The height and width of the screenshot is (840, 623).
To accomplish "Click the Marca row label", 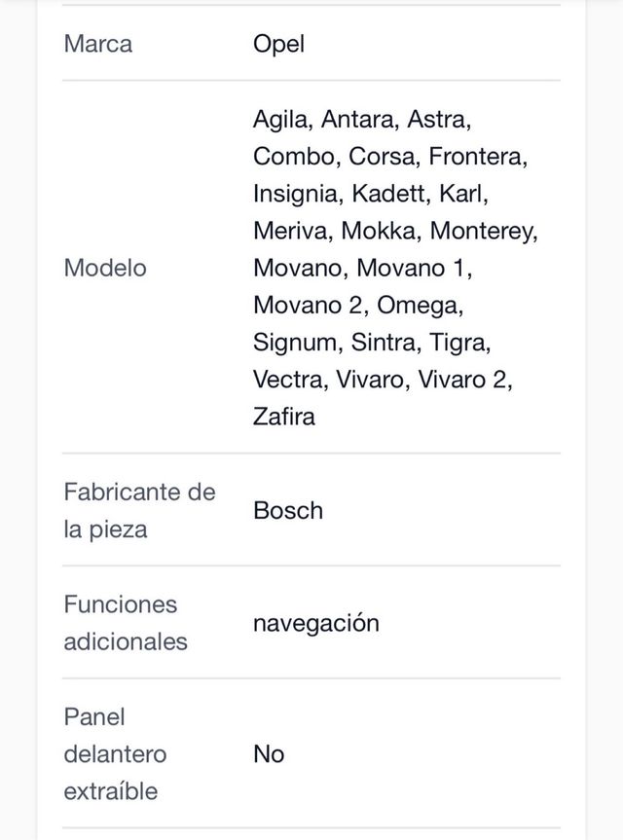I will (97, 45).
